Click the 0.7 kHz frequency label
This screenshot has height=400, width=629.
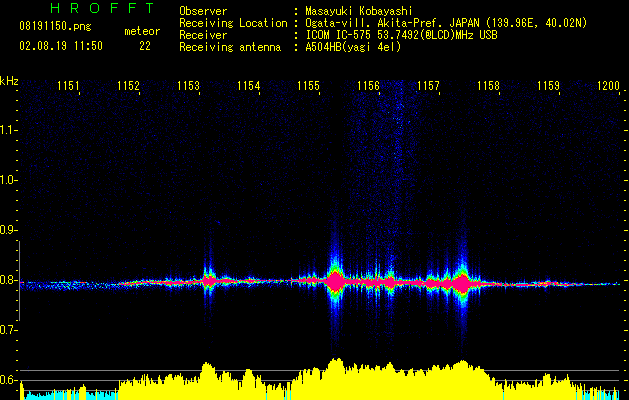pos(7,330)
